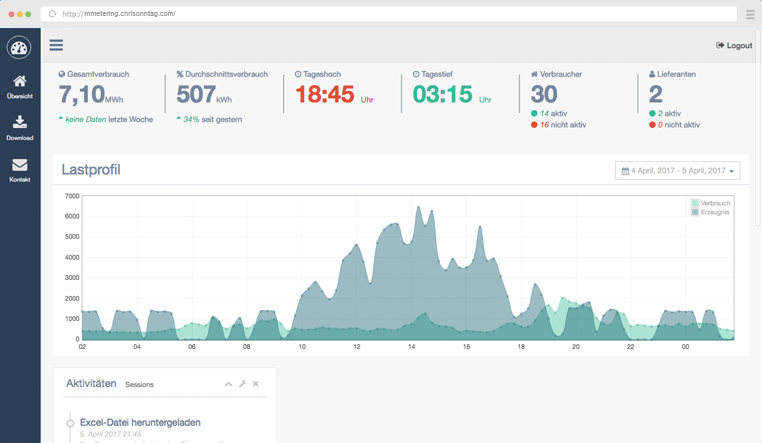Open the Übersicht home page

tap(19, 86)
